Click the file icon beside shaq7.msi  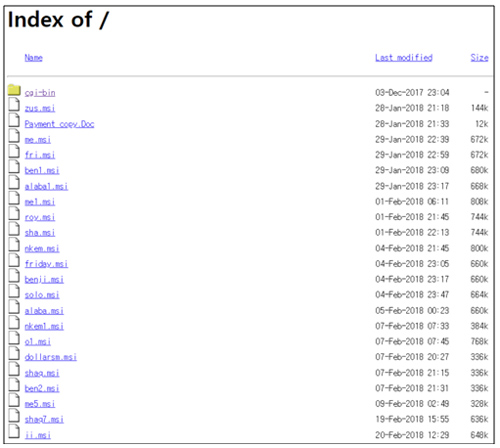point(14,416)
